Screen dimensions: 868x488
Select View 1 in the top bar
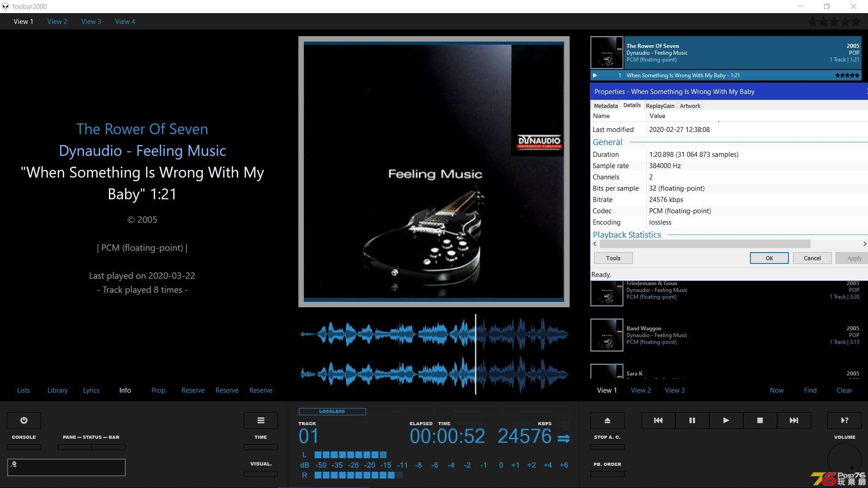23,22
